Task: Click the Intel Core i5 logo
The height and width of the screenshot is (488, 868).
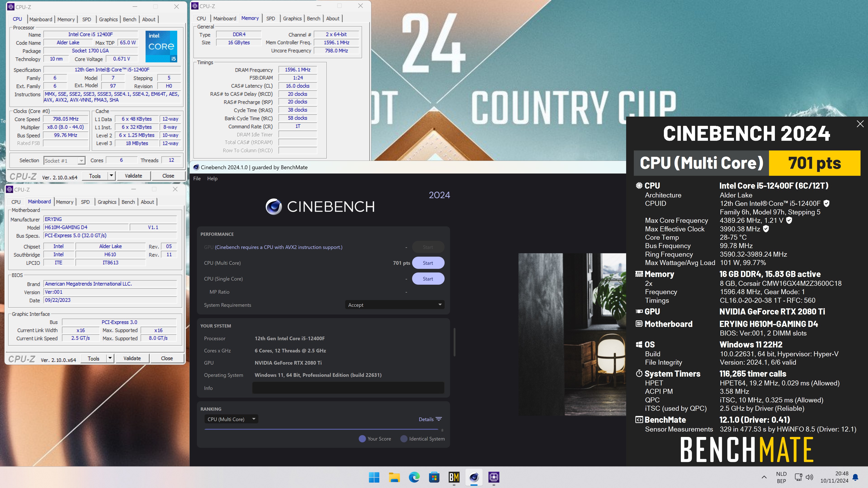Action: (161, 46)
